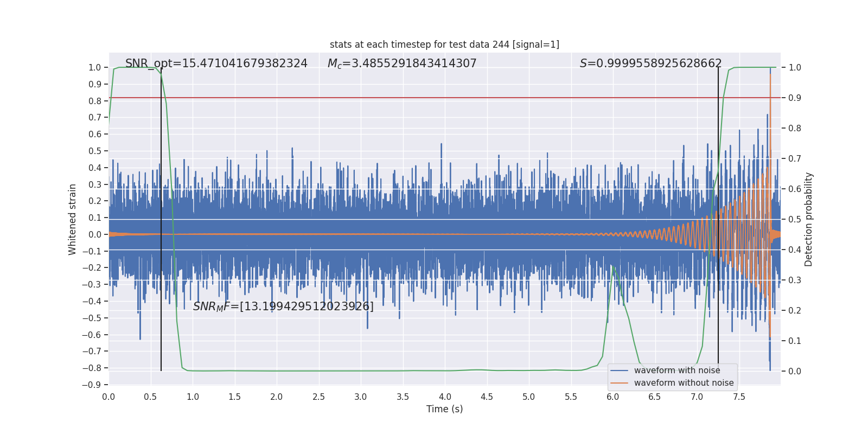Screen dimensions: 868x434
Task: Click the right axis tick label 0.6
Action: point(795,189)
